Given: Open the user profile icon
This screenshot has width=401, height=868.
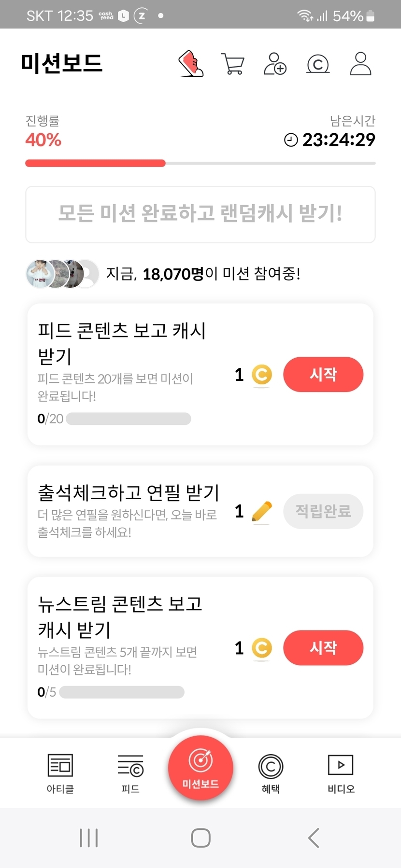Looking at the screenshot, I should [x=360, y=64].
